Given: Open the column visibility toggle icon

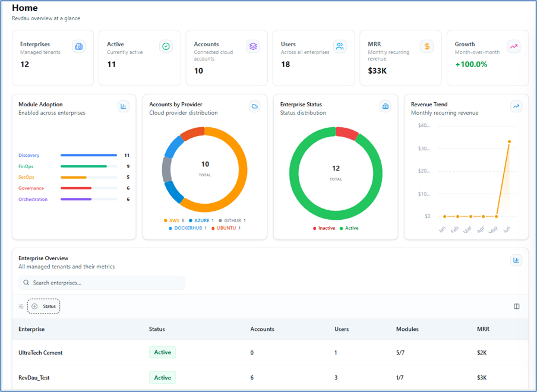Looking at the screenshot, I should (x=516, y=306).
